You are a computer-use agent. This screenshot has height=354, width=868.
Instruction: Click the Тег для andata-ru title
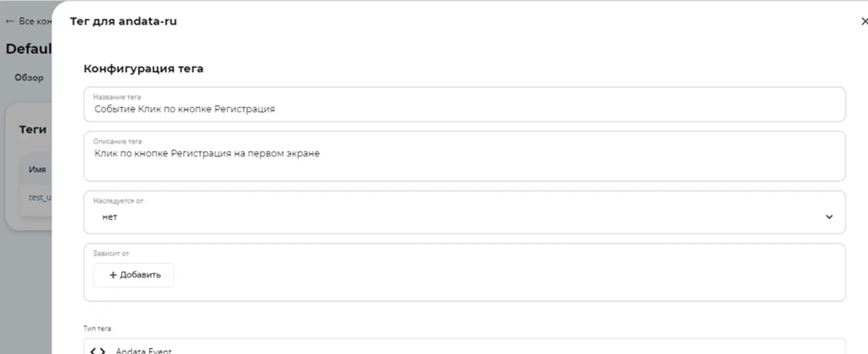123,21
